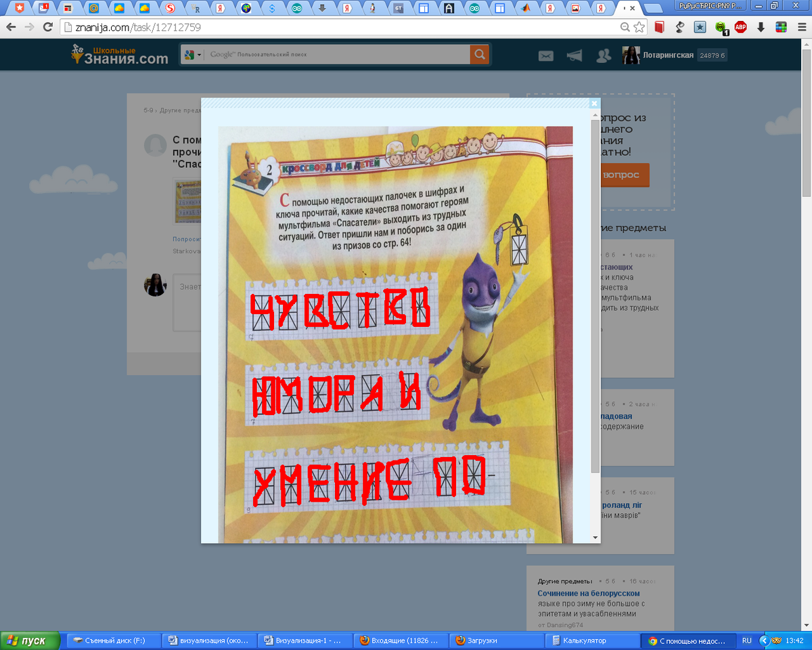The height and width of the screenshot is (650, 812).
Task: Click the 24879 б points badge
Action: pyautogui.click(x=712, y=56)
